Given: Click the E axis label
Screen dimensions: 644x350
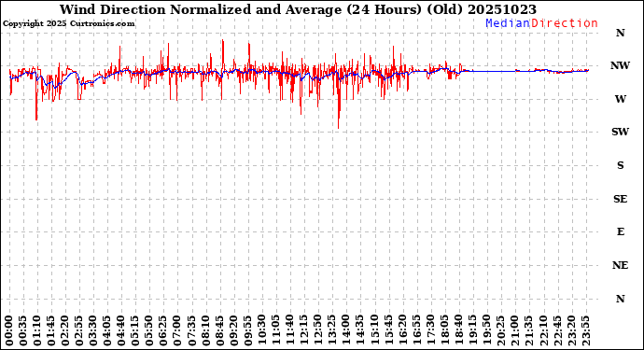Looking at the screenshot, I should pyautogui.click(x=620, y=231).
